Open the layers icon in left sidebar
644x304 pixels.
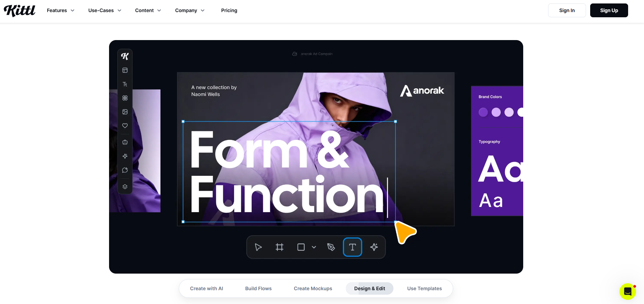[x=125, y=187]
